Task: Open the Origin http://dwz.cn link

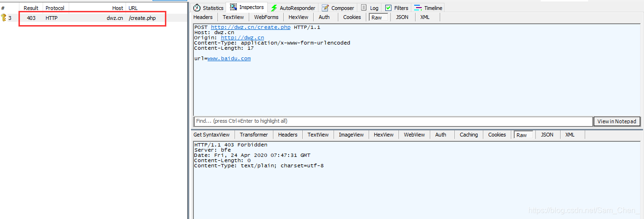Action: (x=243, y=38)
